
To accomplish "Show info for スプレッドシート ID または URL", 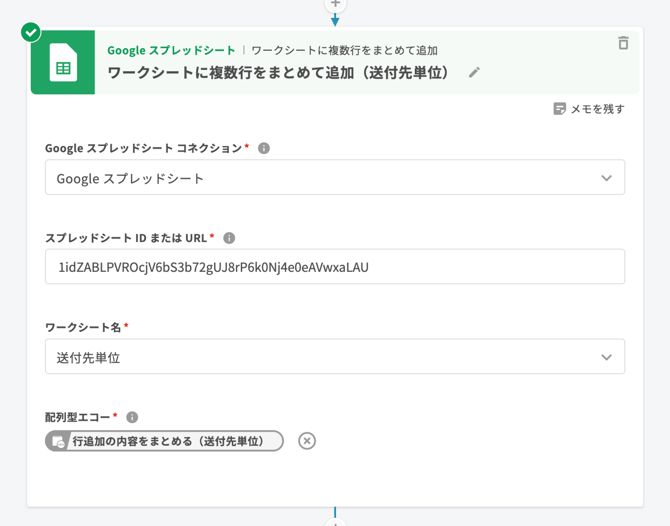I will pyautogui.click(x=229, y=238).
